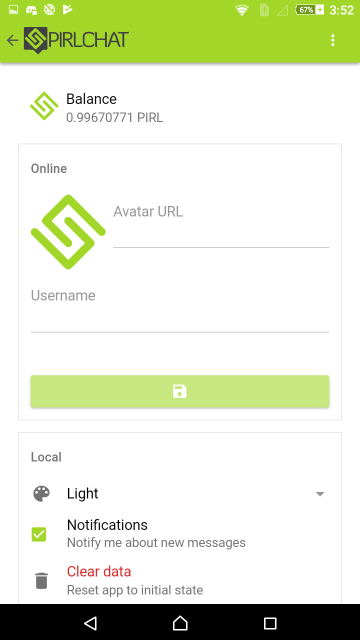The height and width of the screenshot is (640, 360).
Task: Open the three-dot overflow menu
Action: pyautogui.click(x=333, y=40)
